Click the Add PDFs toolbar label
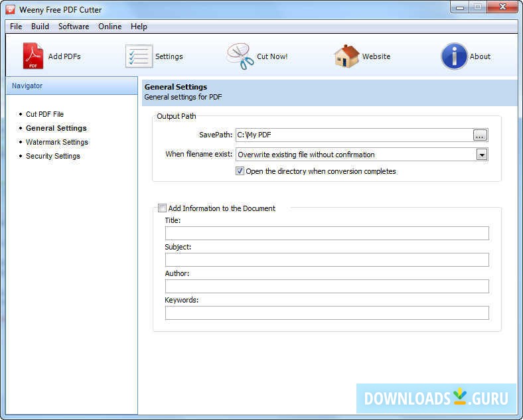This screenshot has width=523, height=420. coord(64,56)
